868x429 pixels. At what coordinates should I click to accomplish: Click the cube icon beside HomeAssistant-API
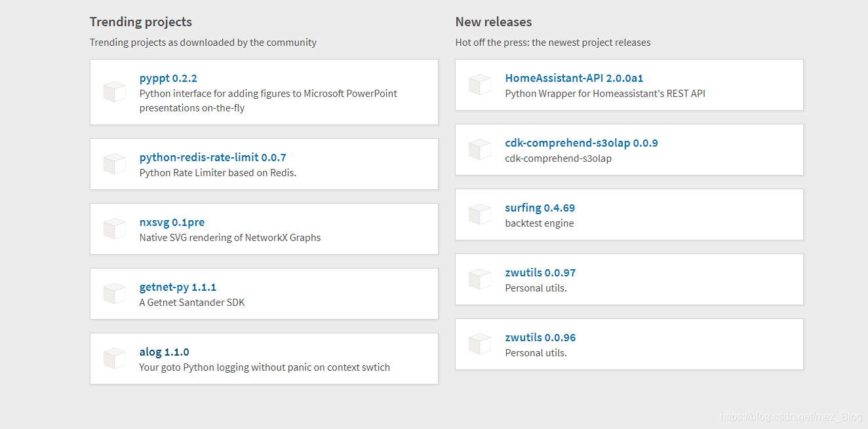[x=480, y=84]
